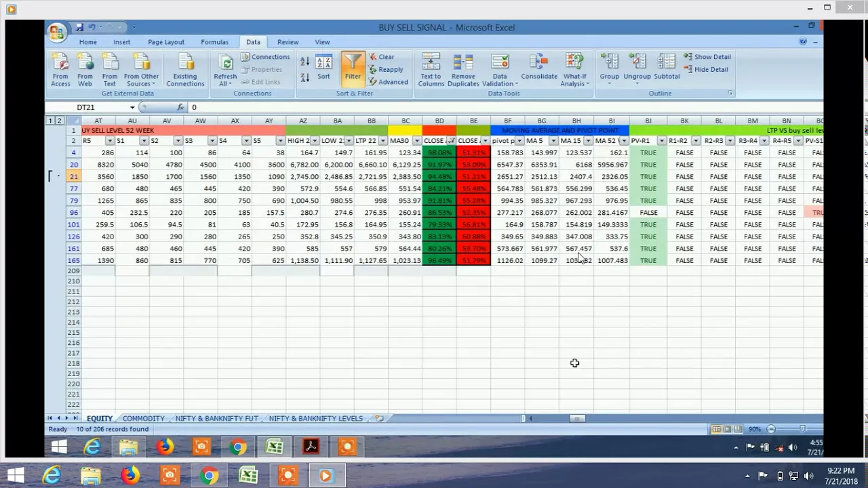Click Advanced filter
The height and width of the screenshot is (488, 868).
click(388, 82)
